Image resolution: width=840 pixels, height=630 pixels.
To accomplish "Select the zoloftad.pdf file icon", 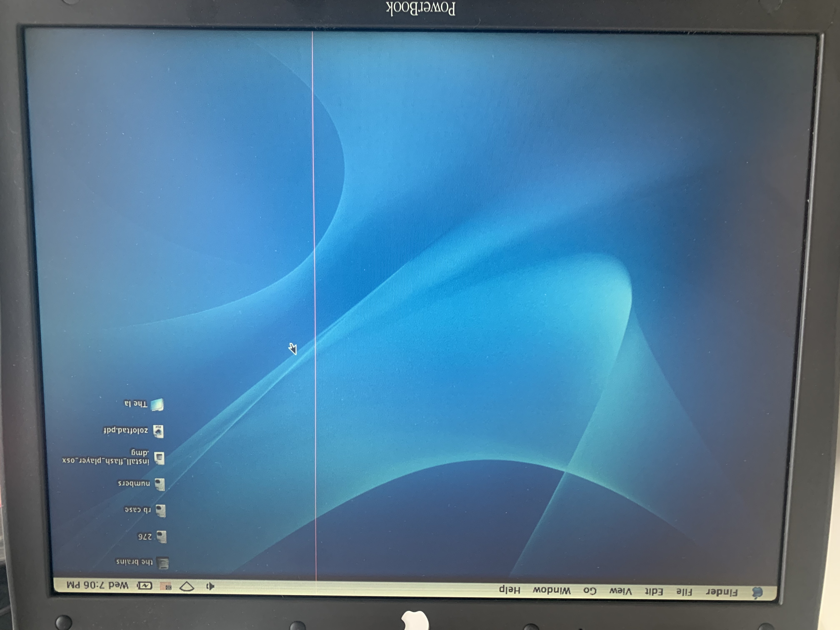I will click(158, 431).
